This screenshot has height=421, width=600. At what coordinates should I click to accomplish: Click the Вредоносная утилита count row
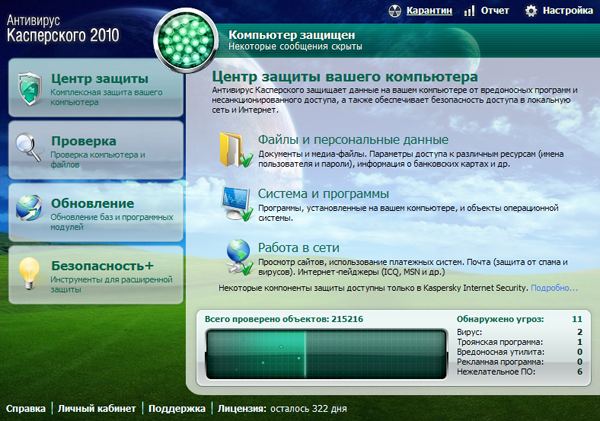[x=519, y=352]
